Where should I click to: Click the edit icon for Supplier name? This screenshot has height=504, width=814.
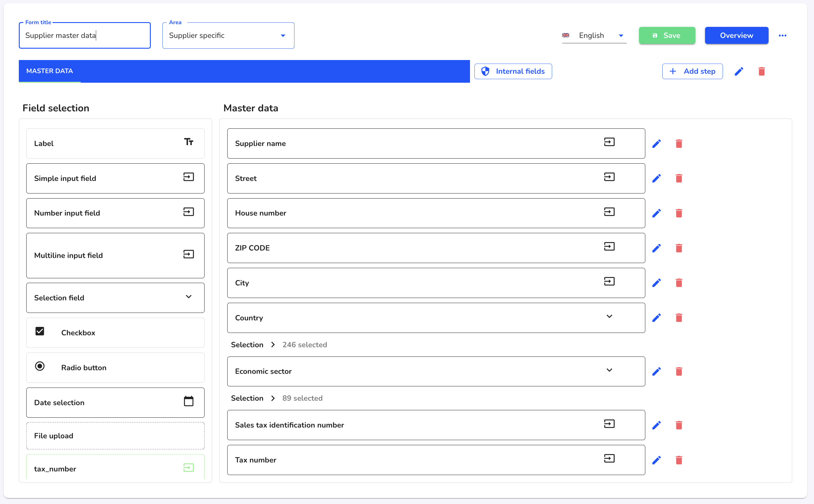click(656, 144)
